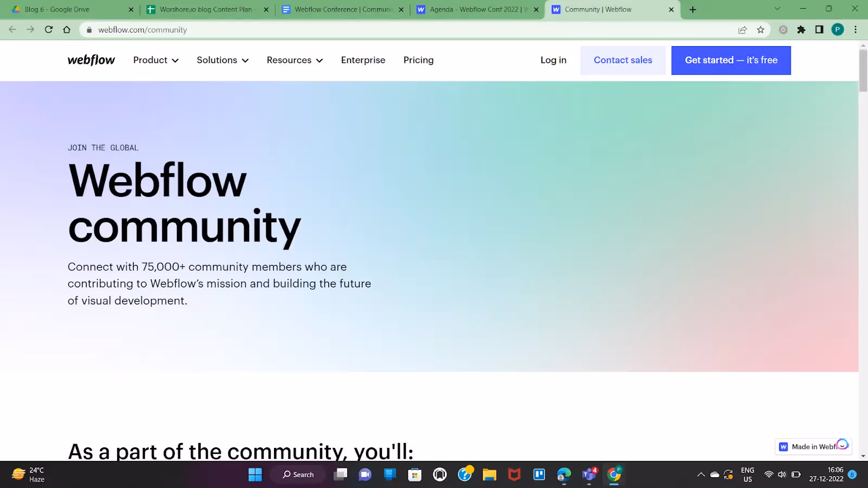Screen dimensions: 868x488
Task: Click the Webflow logo in the navbar
Action: [x=91, y=60]
